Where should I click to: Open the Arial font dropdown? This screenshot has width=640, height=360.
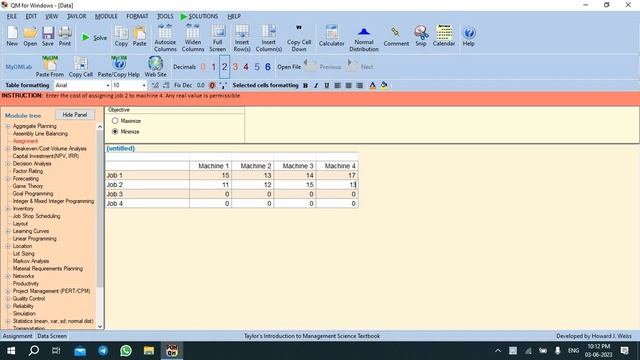(x=108, y=85)
